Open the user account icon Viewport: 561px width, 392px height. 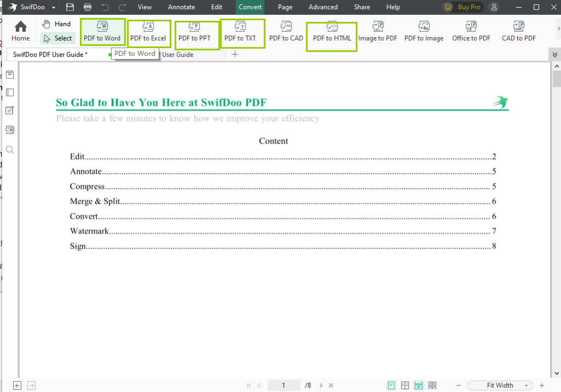click(494, 7)
